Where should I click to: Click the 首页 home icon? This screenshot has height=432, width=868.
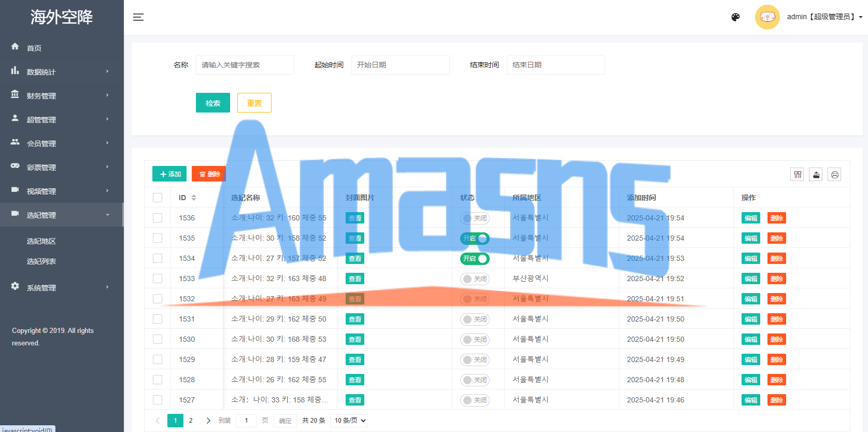[15, 47]
